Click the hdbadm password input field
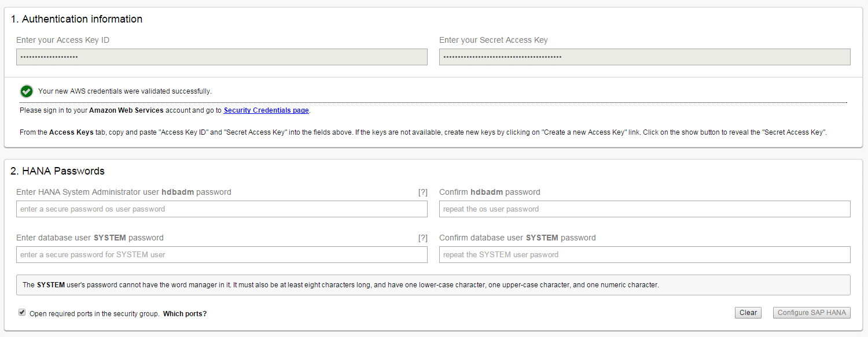 coord(222,209)
